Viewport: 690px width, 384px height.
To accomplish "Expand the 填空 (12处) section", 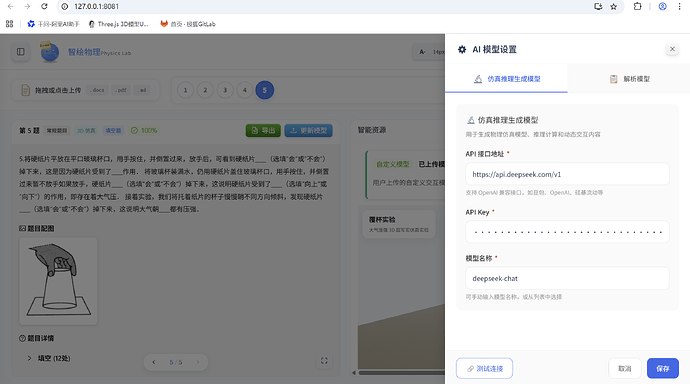I will tap(49, 358).
